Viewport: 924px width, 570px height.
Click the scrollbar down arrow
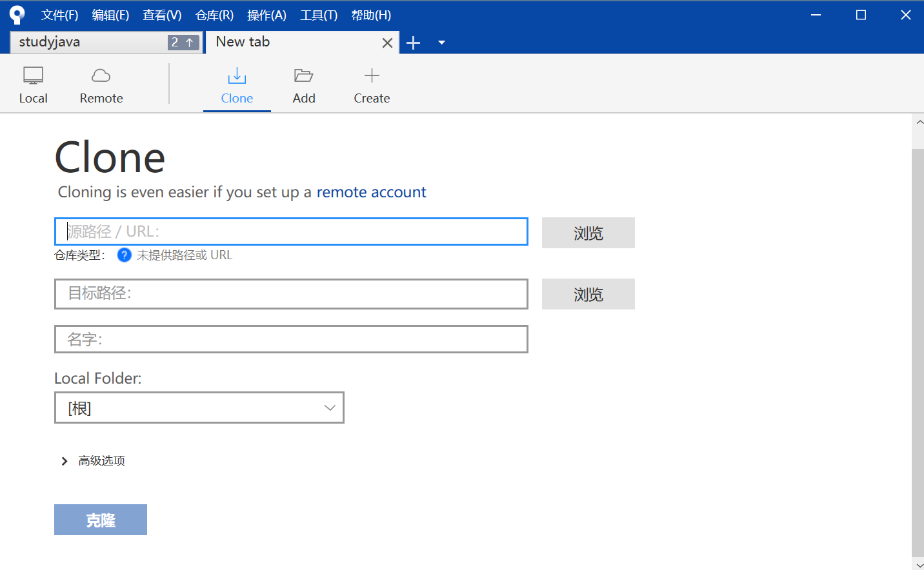919,564
